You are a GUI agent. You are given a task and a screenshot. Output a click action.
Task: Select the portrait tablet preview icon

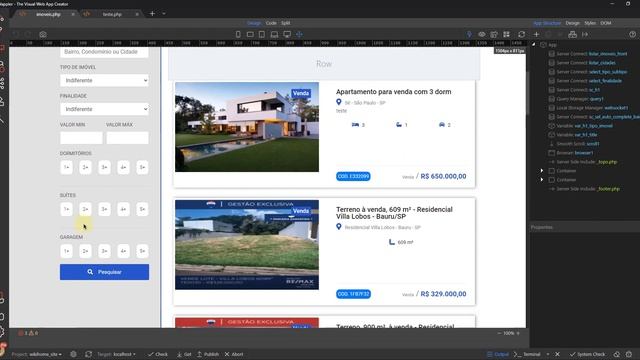[262, 35]
